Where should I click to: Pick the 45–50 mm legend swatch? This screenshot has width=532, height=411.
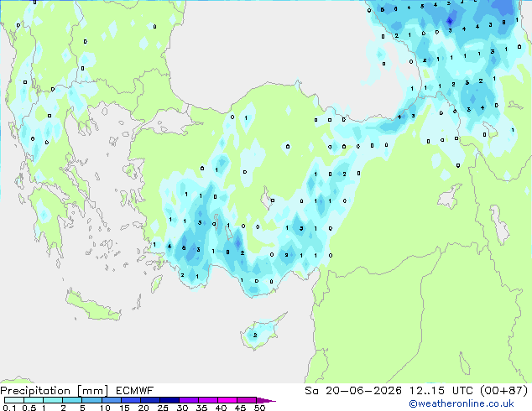point(247,400)
